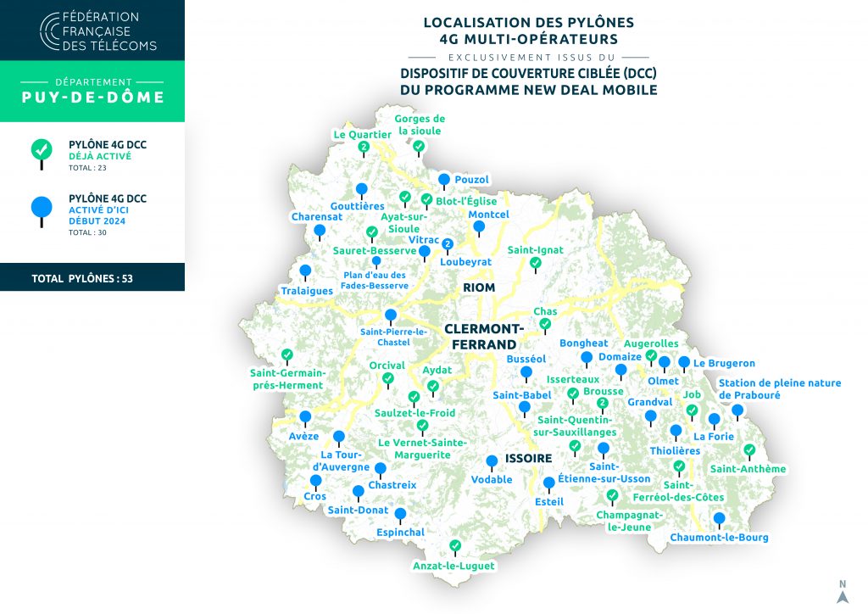Select the Saint-Ignat green check pin
The height and width of the screenshot is (614, 868).
pos(536,265)
